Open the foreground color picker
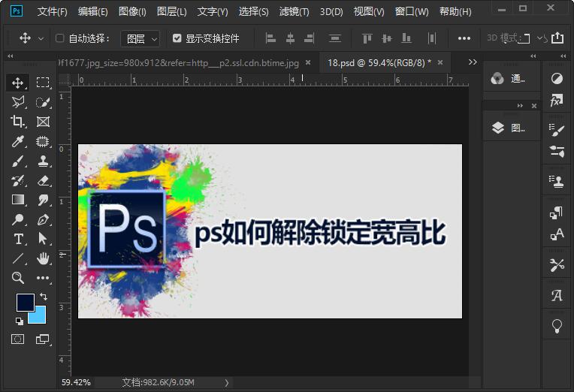 point(25,303)
